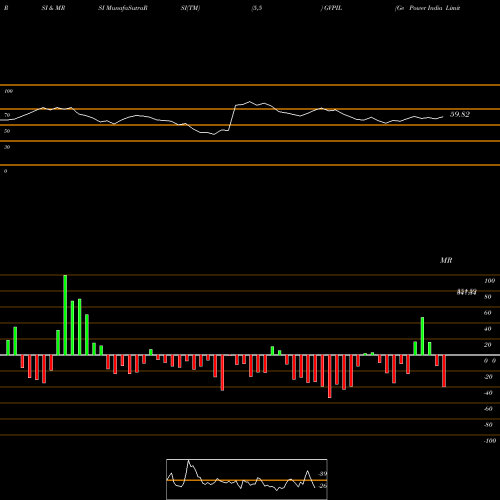Screen dimensions: 500x500
Task: Click the 'Power India Limit' header text
Action: [435, 8]
